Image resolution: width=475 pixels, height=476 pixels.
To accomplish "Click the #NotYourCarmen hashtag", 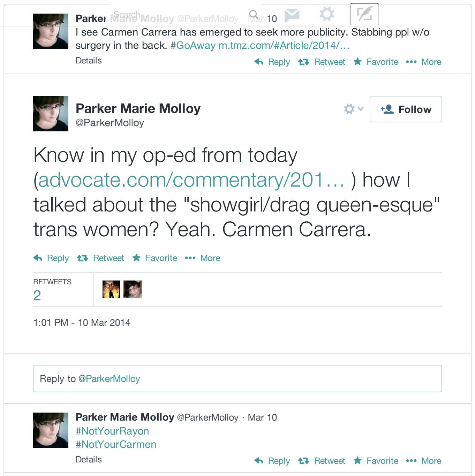I will point(116,445).
